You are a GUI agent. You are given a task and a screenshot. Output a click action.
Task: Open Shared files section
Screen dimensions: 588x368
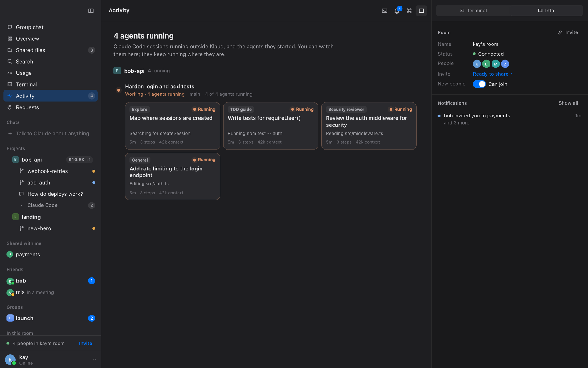tap(50, 50)
